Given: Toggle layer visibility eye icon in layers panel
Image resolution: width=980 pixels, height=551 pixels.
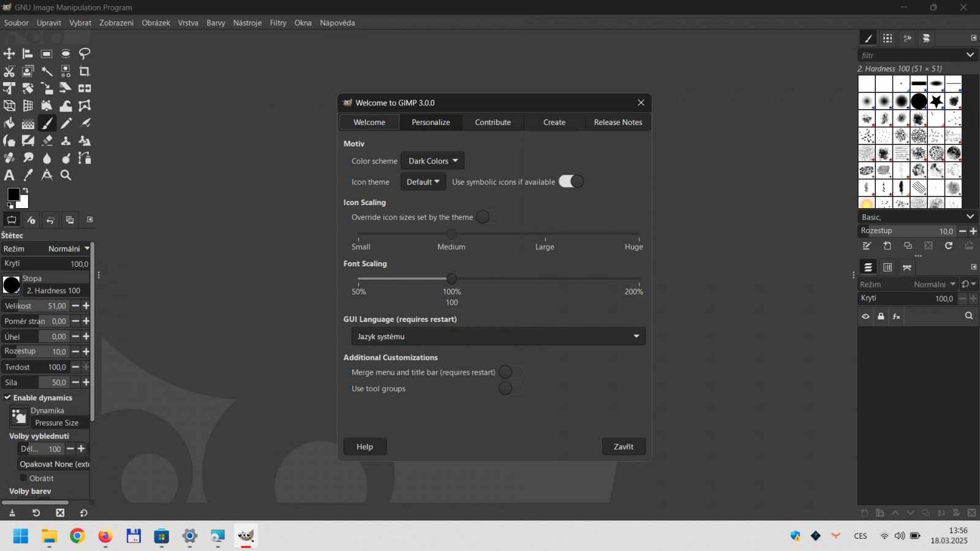Looking at the screenshot, I should (865, 317).
